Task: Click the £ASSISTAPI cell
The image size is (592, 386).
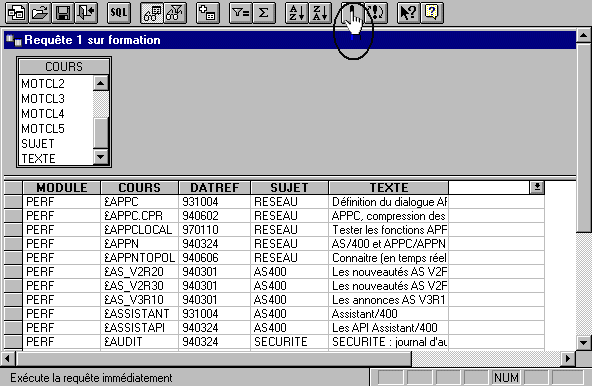Action: 139,327
